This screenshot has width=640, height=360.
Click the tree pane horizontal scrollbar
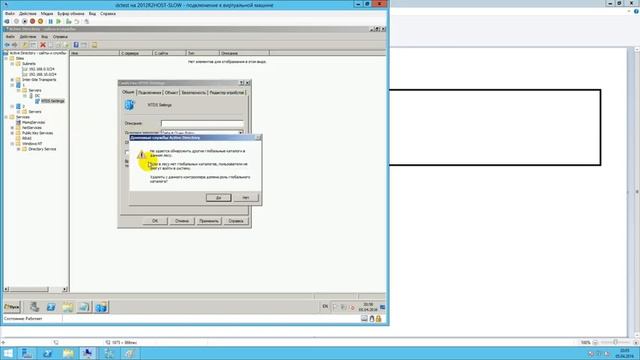click(x=35, y=289)
